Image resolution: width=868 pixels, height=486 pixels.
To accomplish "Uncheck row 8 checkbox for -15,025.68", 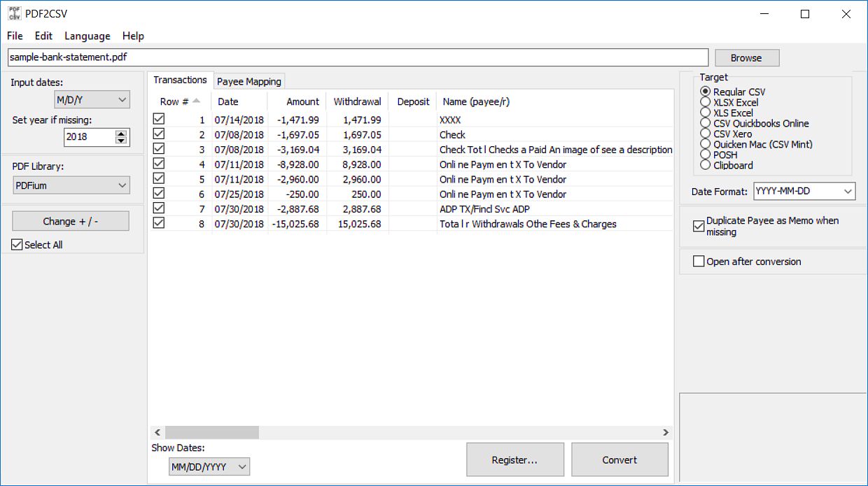I will [x=159, y=222].
